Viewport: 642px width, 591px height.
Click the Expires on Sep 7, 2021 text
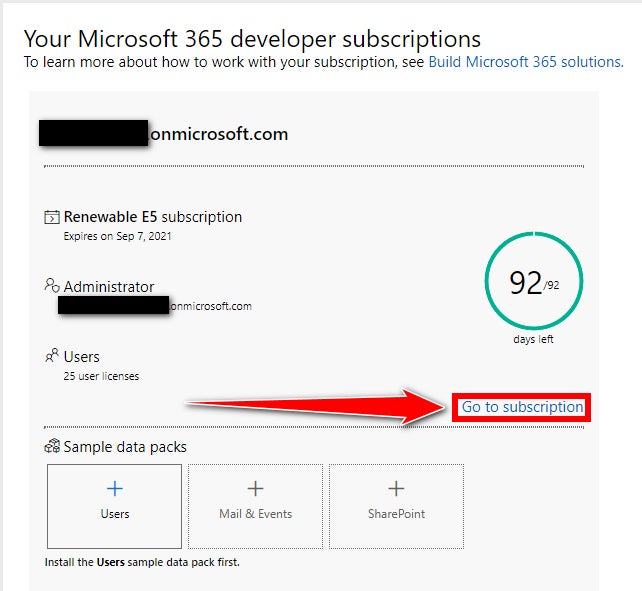(118, 236)
